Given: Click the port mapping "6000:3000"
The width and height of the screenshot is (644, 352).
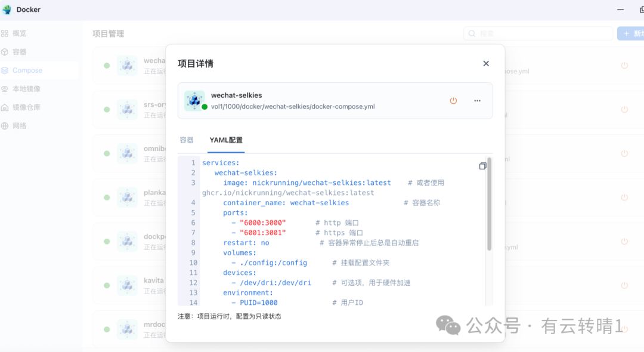Looking at the screenshot, I should tap(262, 223).
